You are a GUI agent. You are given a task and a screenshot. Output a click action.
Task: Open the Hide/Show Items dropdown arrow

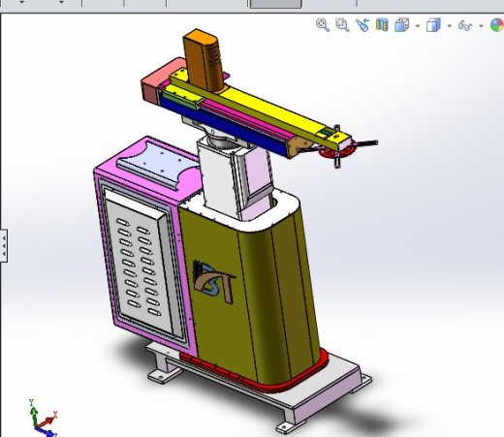pyautogui.click(x=481, y=26)
